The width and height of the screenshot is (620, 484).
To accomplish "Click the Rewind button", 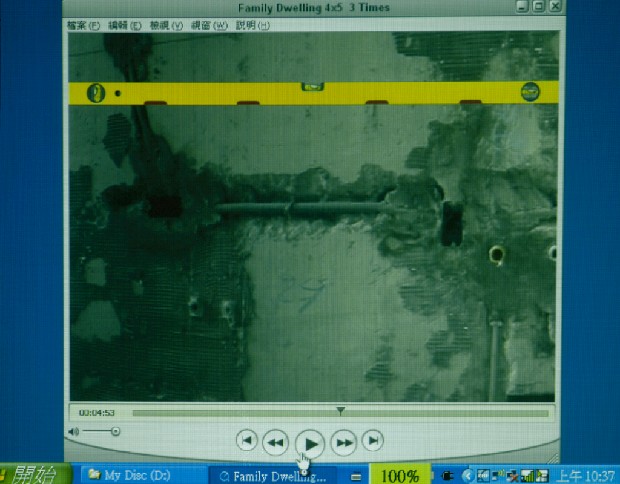I will pos(276,441).
